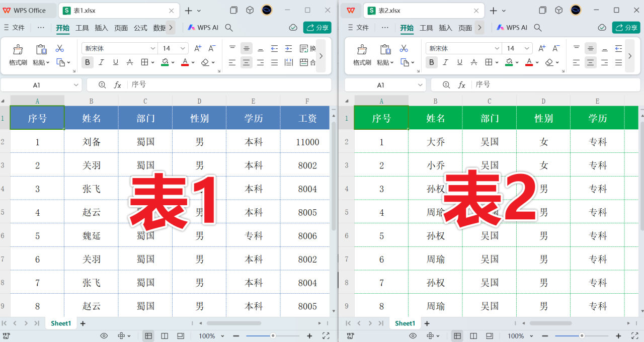
Task: Toggle Underline in 表1 window
Action: click(116, 62)
